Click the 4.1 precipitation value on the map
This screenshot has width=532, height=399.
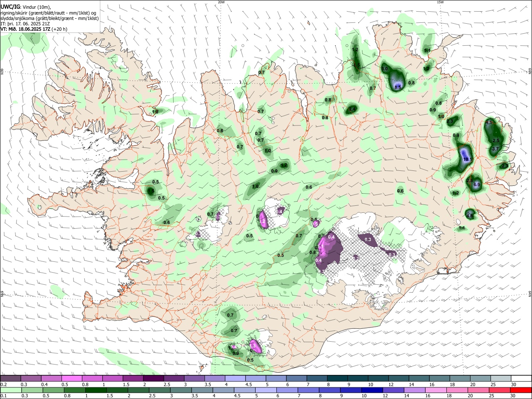point(489,122)
